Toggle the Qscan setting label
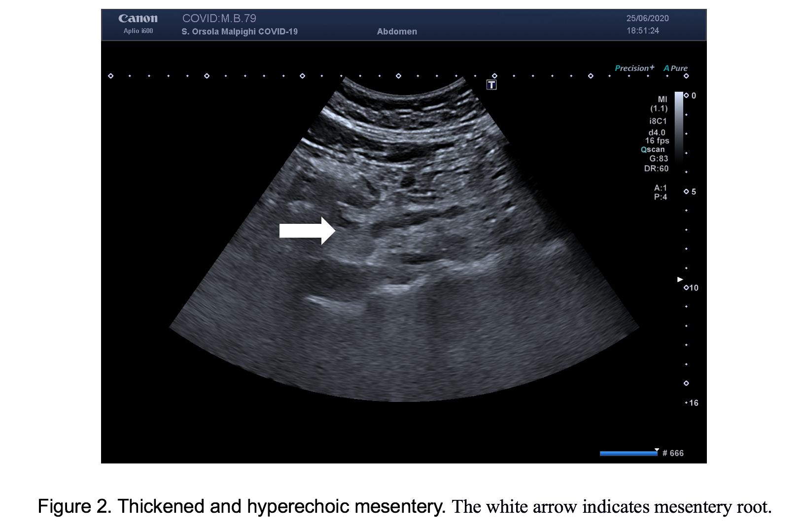Viewport: 803px width, 532px height. point(653,149)
